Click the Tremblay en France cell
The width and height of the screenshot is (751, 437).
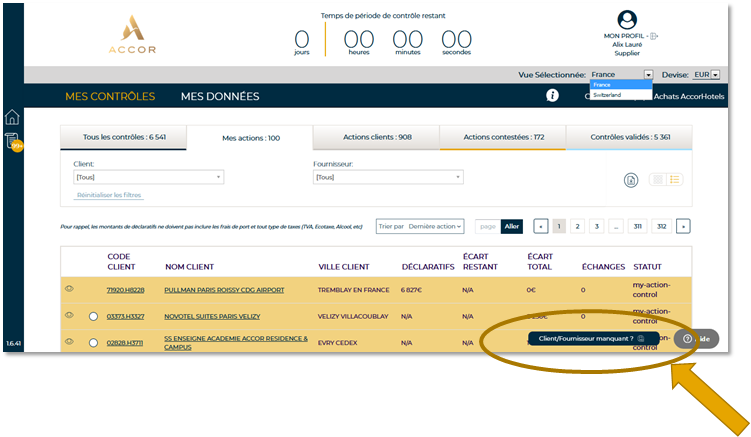[353, 290]
